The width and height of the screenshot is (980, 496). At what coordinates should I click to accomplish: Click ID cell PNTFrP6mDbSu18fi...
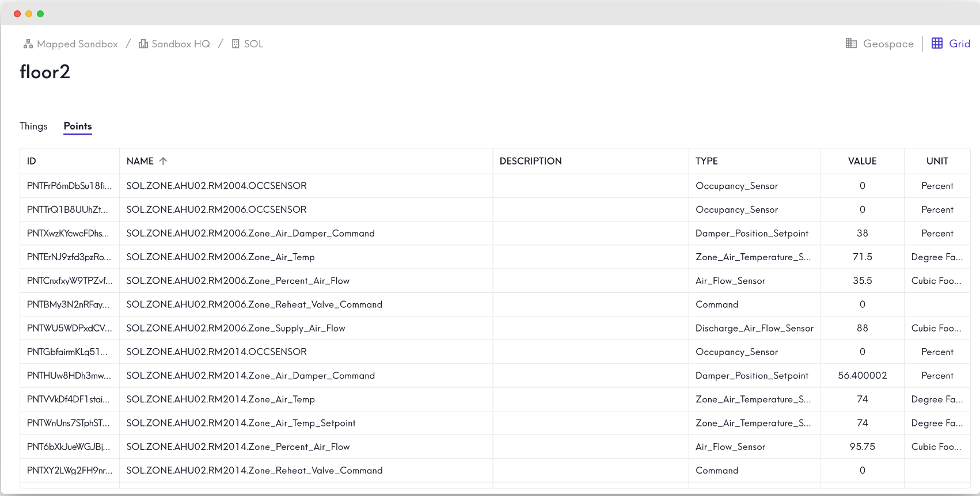pyautogui.click(x=70, y=186)
